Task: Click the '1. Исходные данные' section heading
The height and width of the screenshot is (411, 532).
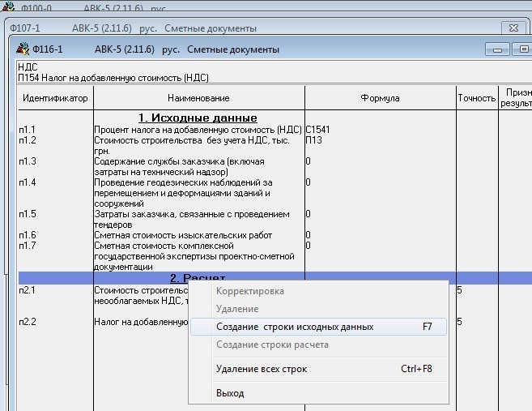Action: [x=198, y=118]
